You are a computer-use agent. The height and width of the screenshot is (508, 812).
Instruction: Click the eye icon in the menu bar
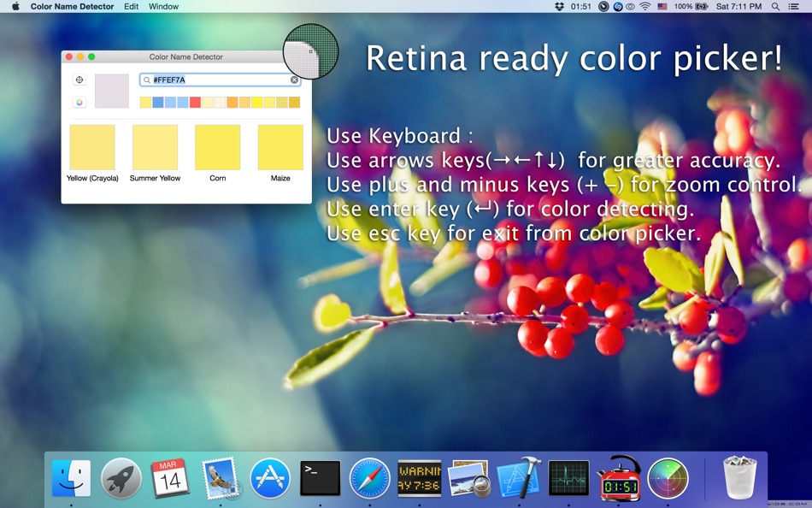(630, 6)
